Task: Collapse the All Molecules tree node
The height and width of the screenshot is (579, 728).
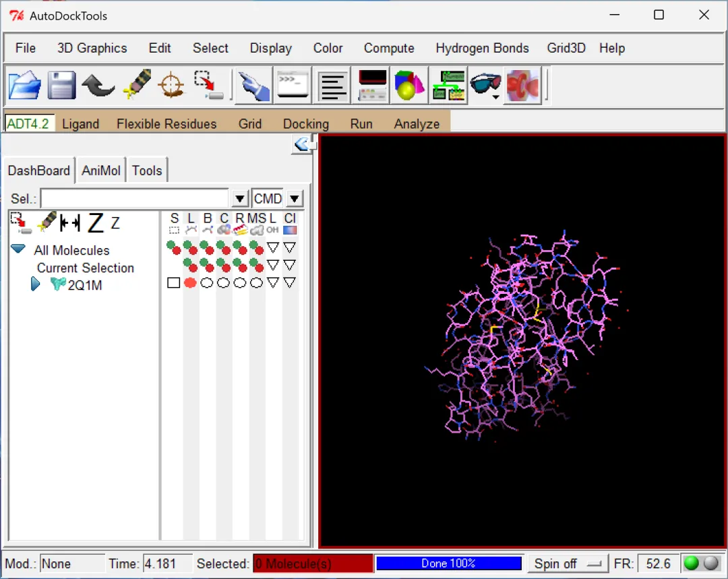Action: [18, 249]
